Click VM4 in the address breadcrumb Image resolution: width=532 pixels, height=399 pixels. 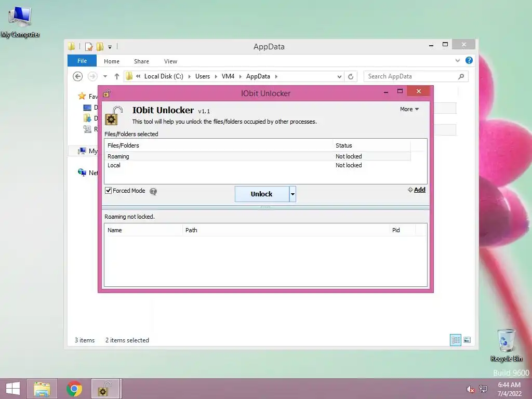(228, 76)
